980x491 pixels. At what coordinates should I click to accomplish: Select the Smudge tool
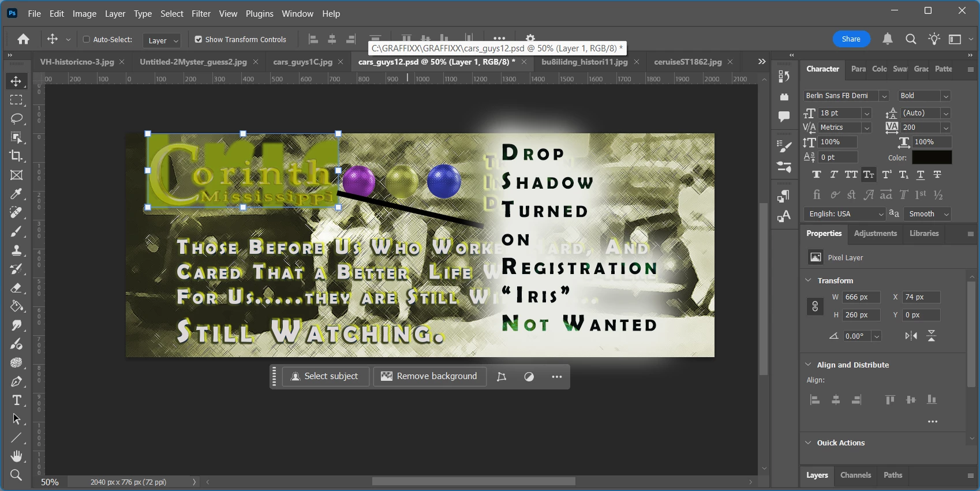click(x=16, y=325)
